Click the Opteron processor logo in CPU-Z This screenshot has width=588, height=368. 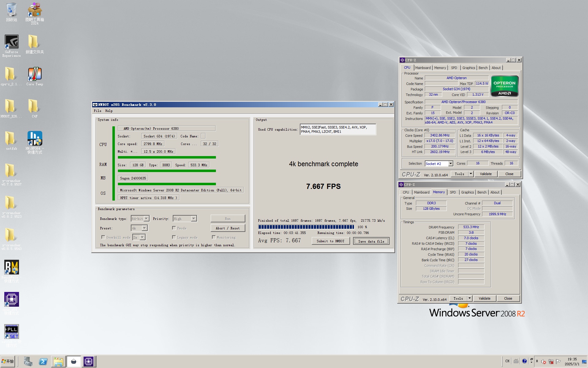[x=504, y=86]
